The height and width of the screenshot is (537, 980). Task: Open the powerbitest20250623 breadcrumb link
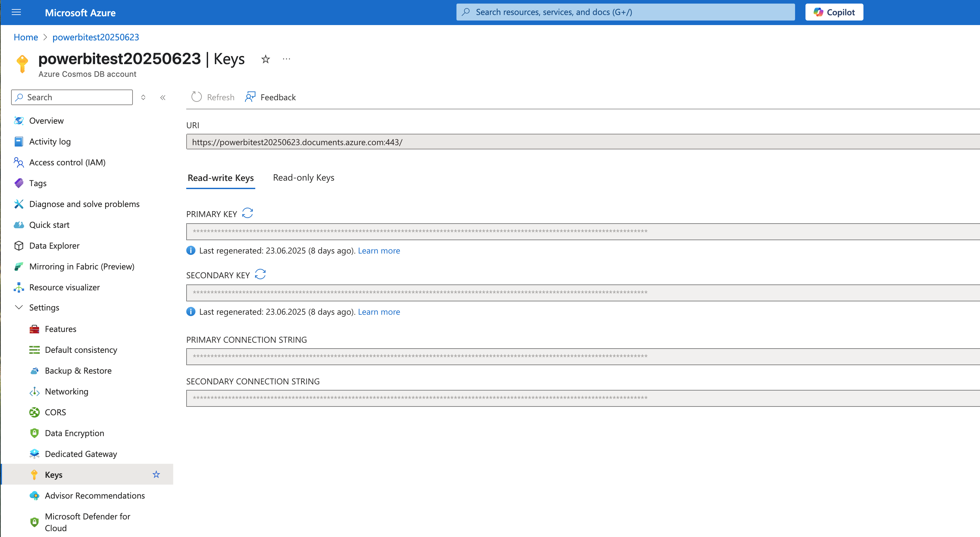click(x=95, y=37)
